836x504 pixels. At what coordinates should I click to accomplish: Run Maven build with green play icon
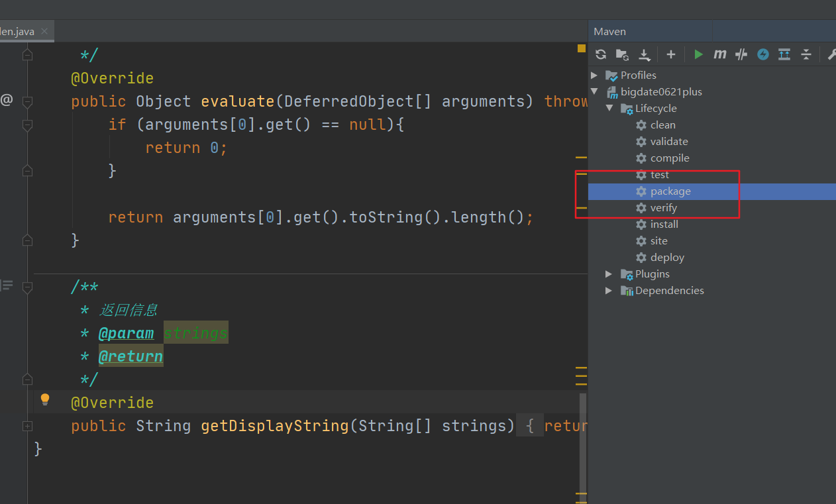[x=698, y=54]
